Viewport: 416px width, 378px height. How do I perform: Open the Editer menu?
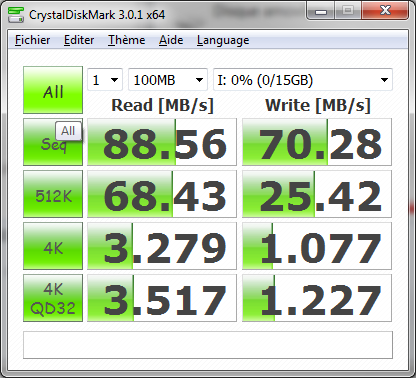pos(79,40)
